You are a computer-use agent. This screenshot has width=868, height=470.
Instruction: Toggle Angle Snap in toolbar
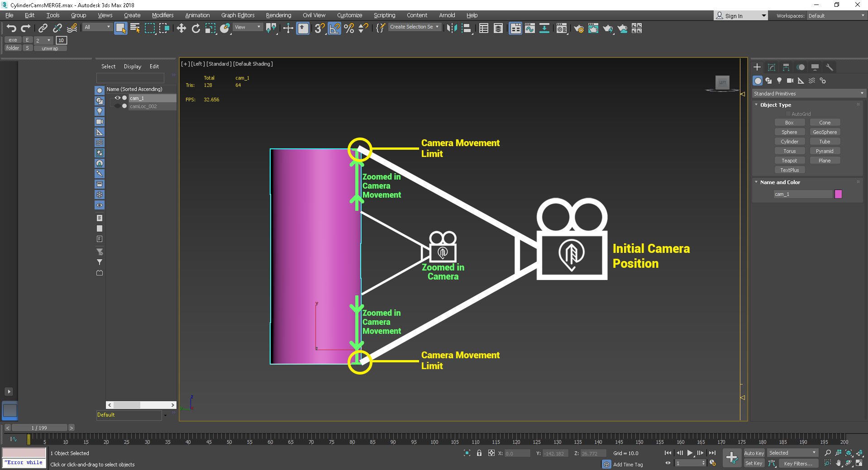click(334, 28)
